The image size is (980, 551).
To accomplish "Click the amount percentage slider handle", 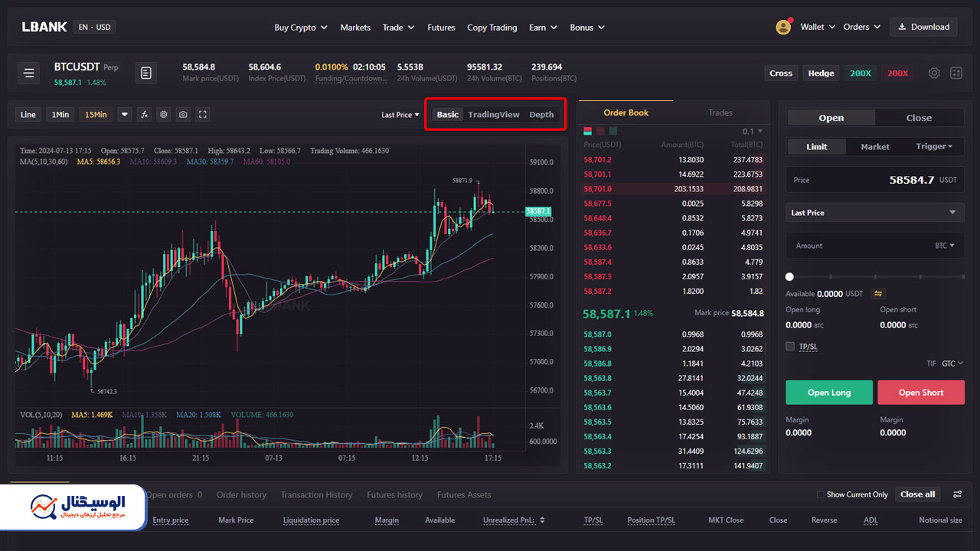I will click(790, 277).
